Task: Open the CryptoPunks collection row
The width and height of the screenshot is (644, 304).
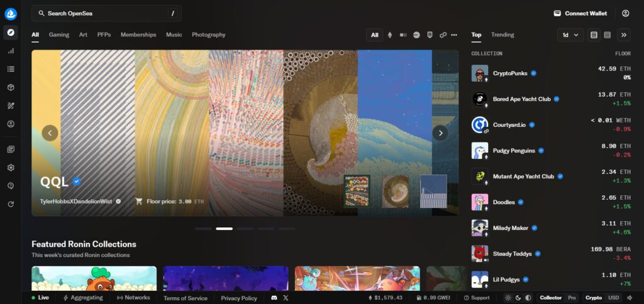Action: (551, 73)
